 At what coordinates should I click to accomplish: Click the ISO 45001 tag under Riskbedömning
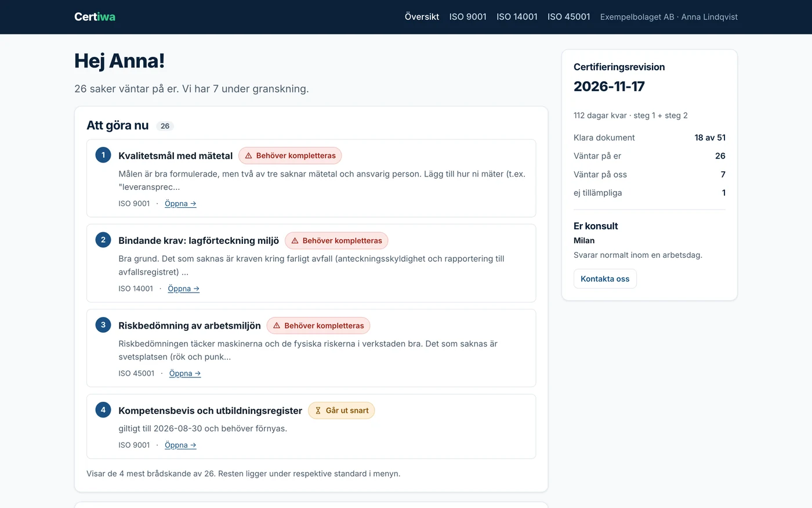coord(136,373)
